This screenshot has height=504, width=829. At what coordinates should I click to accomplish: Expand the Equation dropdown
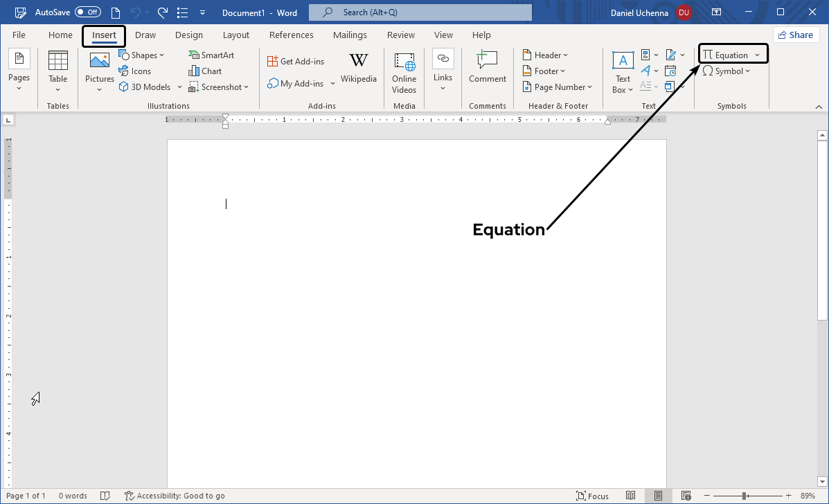point(757,53)
